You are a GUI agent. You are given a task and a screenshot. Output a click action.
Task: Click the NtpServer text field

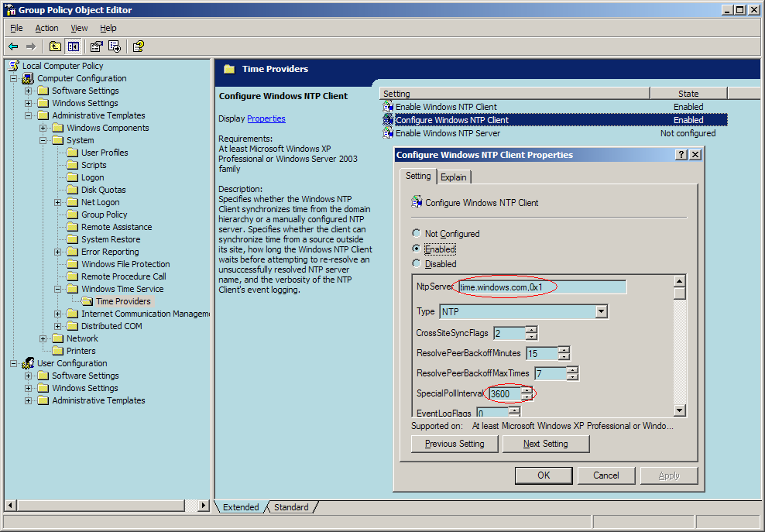tap(542, 287)
